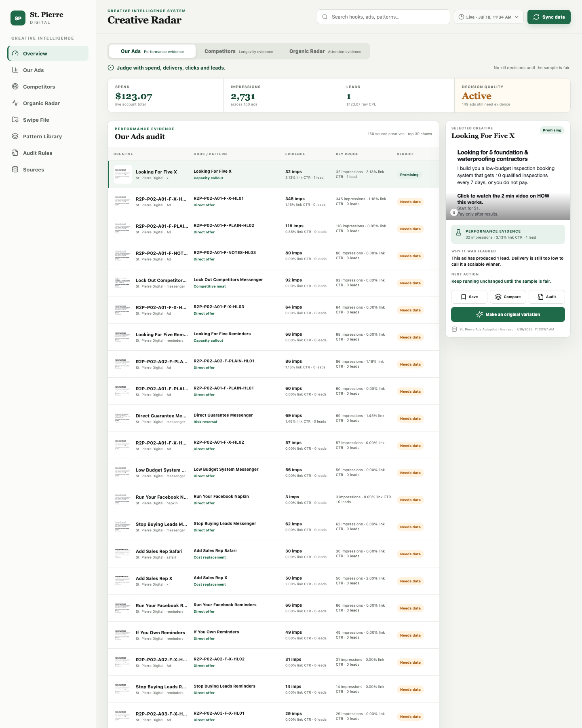
Task: Open the Swipe File folder icon
Action: [x=15, y=120]
